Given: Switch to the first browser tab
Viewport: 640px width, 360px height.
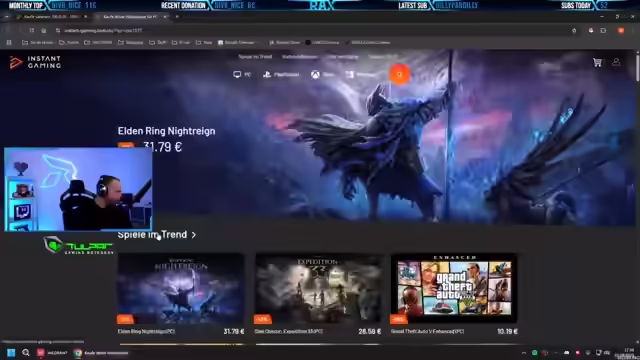Looking at the screenshot, I should click(x=52, y=17).
